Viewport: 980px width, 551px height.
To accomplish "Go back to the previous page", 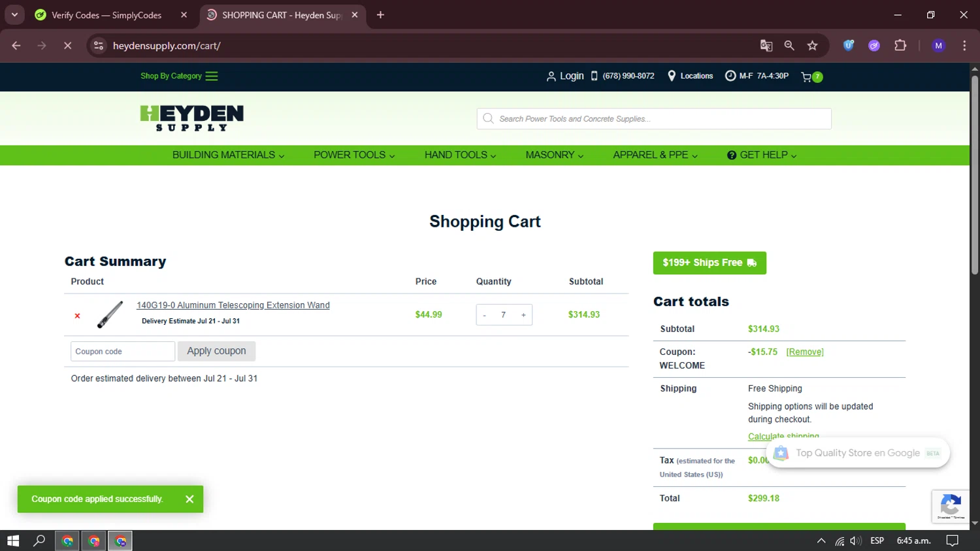I will point(16,46).
